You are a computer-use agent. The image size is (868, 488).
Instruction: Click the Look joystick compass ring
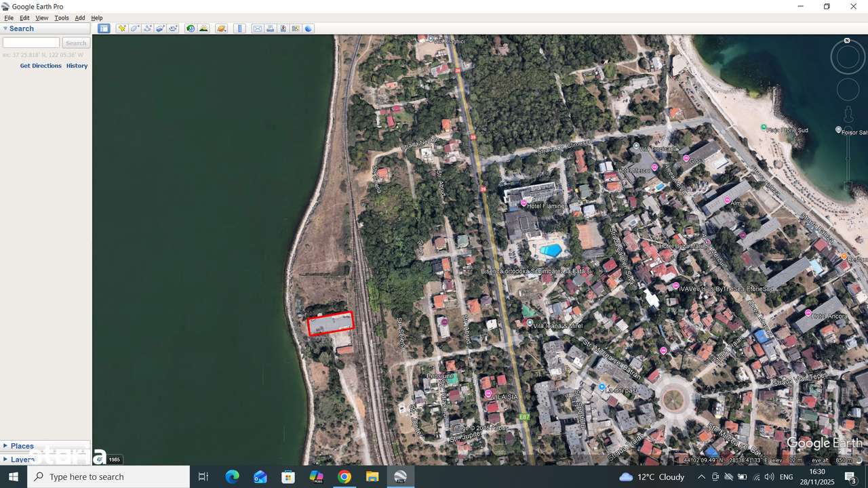tap(848, 57)
